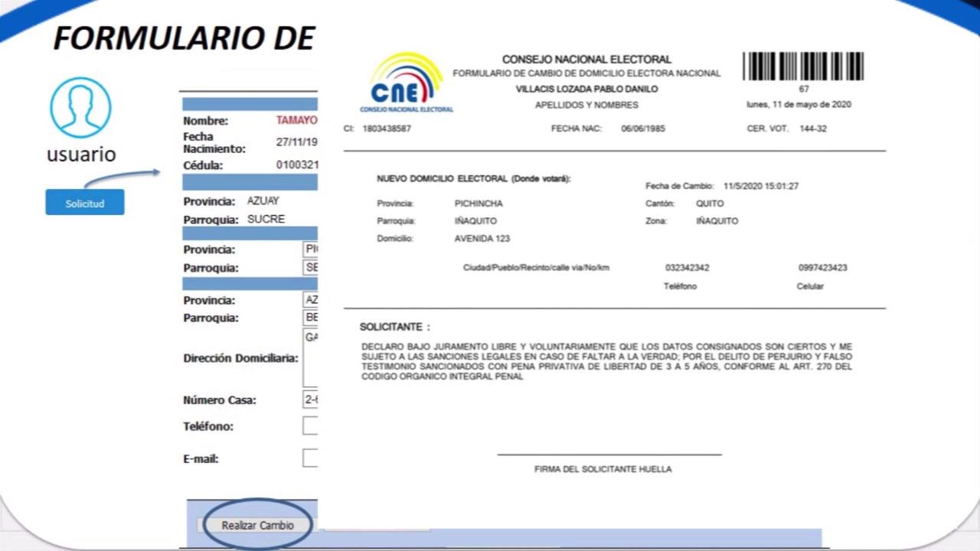
Task: Open the first Provincia field starting with PI
Action: pyautogui.click(x=310, y=249)
